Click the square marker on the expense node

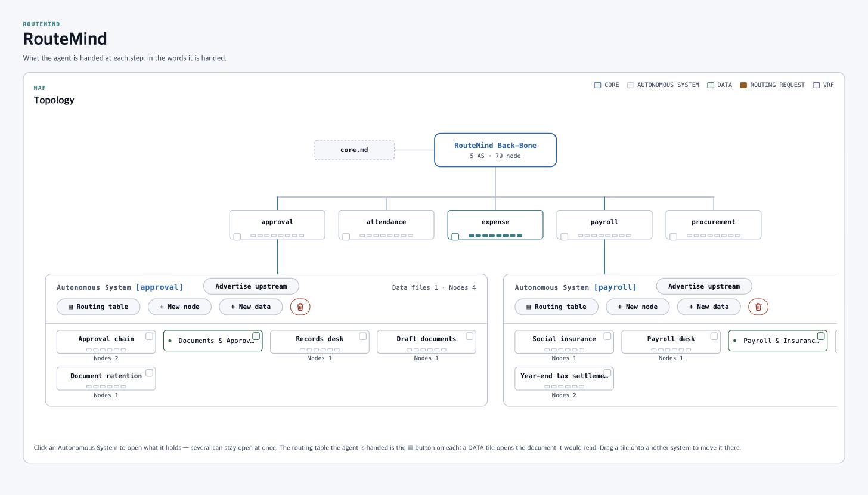[x=455, y=237]
